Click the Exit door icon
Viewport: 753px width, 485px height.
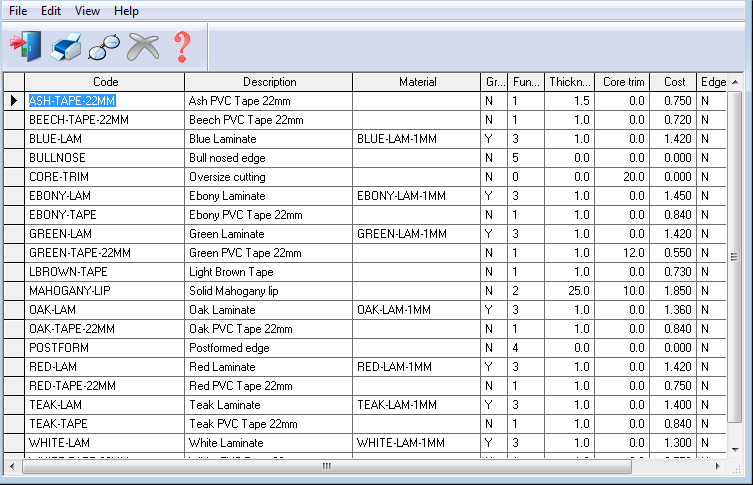click(x=25, y=45)
